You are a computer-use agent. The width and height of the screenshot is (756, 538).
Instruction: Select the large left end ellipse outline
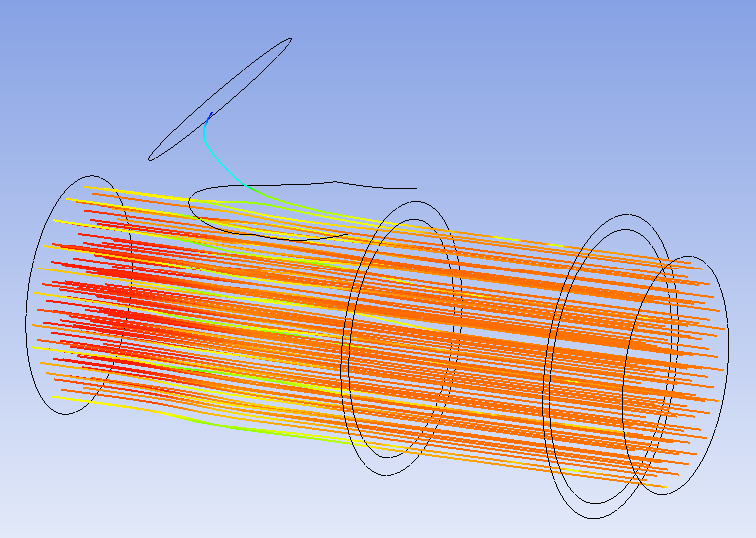tap(27, 299)
